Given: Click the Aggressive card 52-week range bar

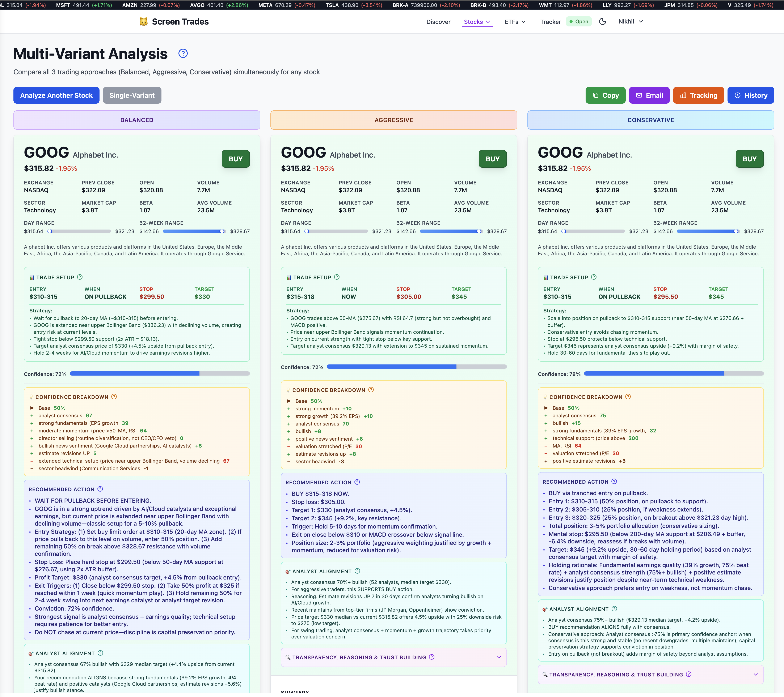Looking at the screenshot, I should tap(451, 231).
